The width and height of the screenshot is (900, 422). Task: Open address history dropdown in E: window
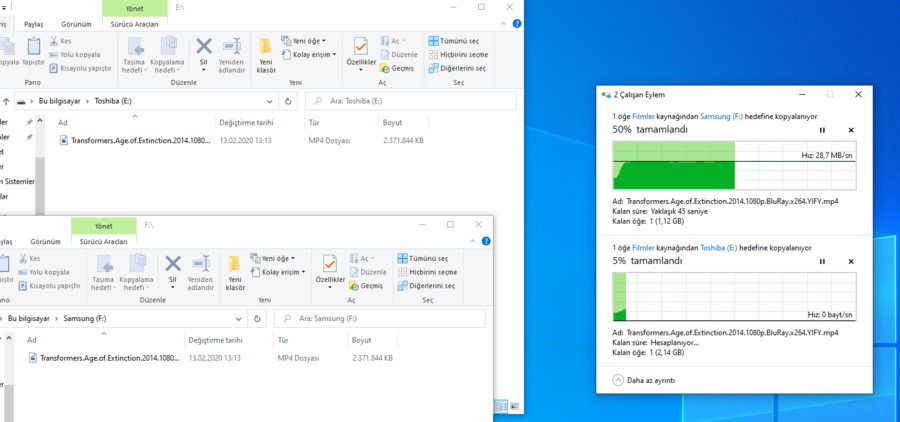click(x=270, y=102)
